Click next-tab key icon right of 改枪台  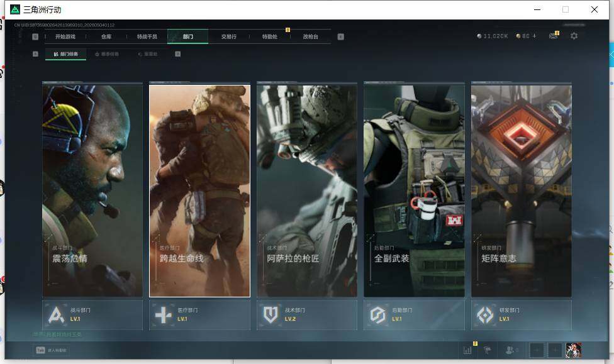coord(341,36)
